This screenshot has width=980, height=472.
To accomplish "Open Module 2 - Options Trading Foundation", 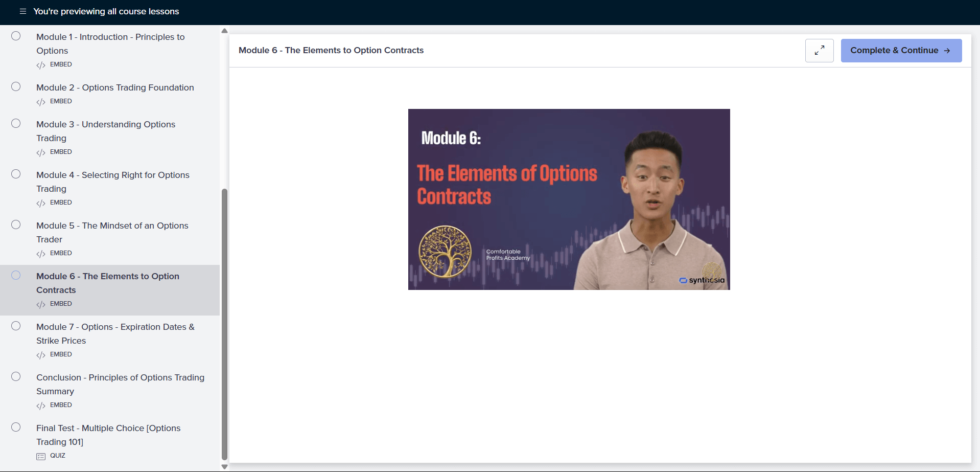I will (x=115, y=87).
